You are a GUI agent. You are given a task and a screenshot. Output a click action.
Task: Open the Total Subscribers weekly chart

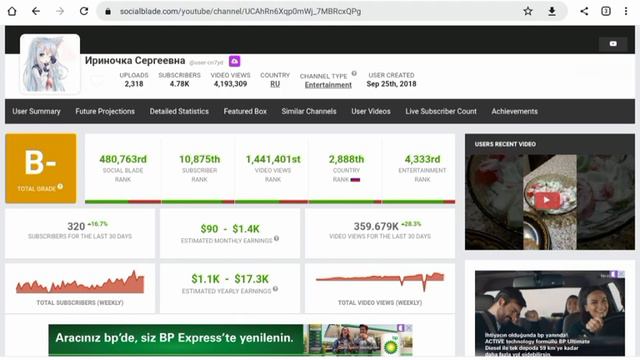tap(80, 282)
